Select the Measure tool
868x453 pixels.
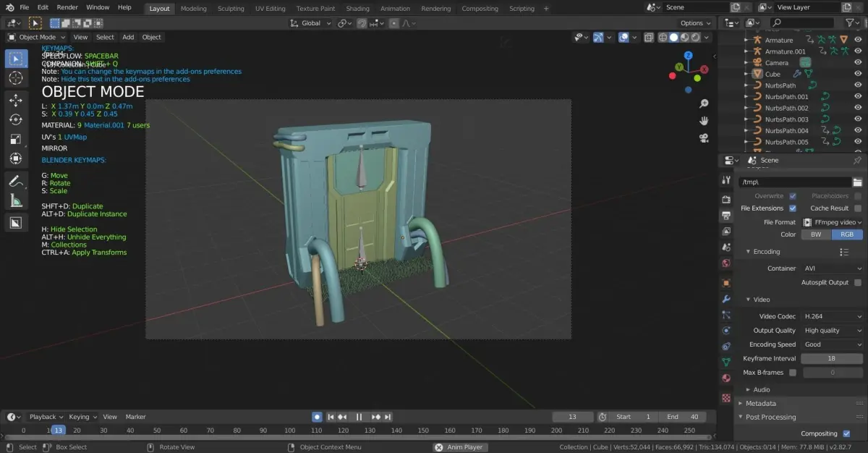pyautogui.click(x=15, y=200)
